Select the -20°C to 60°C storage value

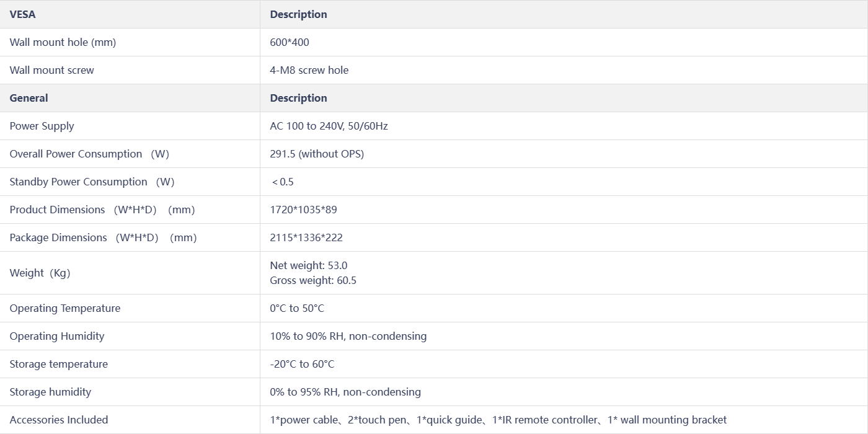click(302, 364)
